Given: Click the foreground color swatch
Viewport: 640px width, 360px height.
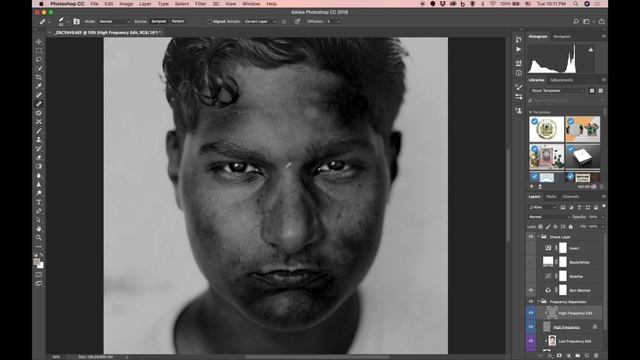Looking at the screenshot, I should [x=37, y=262].
